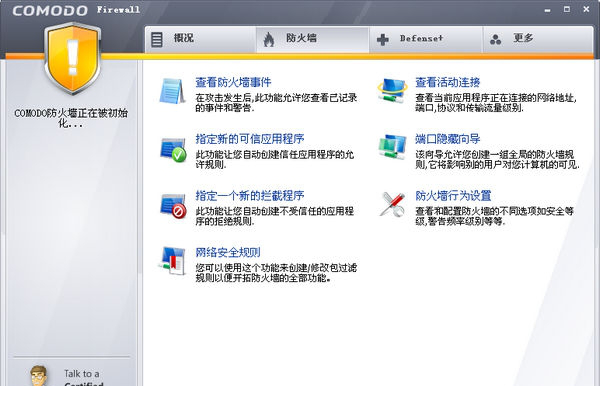Open 指定一个新的拦截程序 link
Viewport: 600px width, 401px height.
click(250, 196)
